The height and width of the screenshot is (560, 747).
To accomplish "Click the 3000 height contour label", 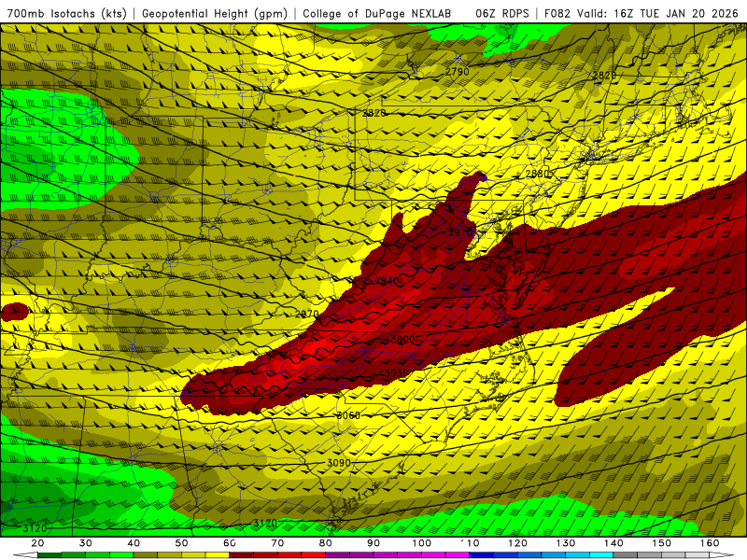I will tap(402, 340).
